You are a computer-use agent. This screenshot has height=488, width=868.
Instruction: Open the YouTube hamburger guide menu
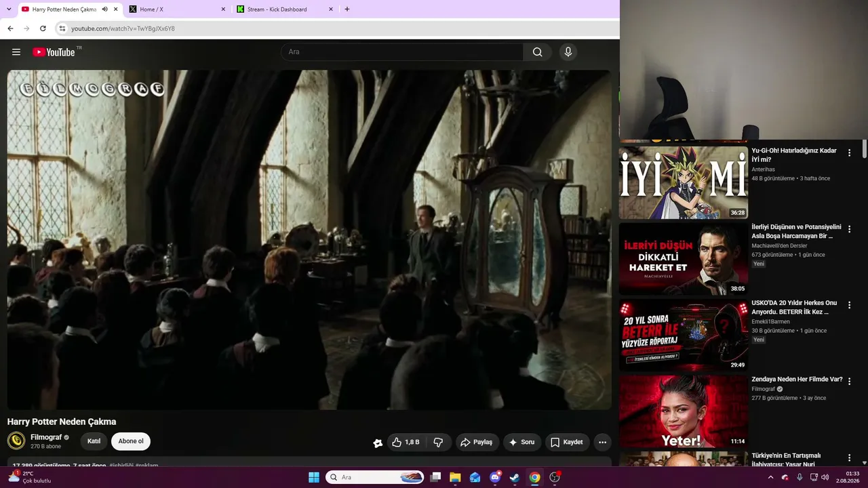point(16,52)
